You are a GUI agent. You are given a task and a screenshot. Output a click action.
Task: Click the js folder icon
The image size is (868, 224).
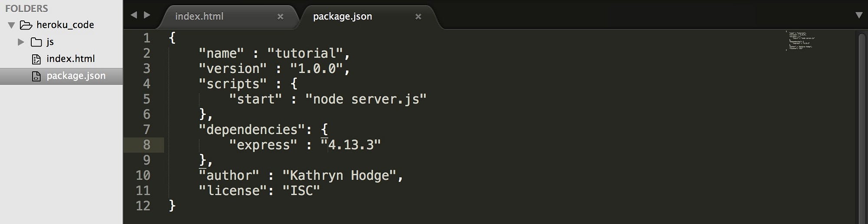tap(36, 42)
